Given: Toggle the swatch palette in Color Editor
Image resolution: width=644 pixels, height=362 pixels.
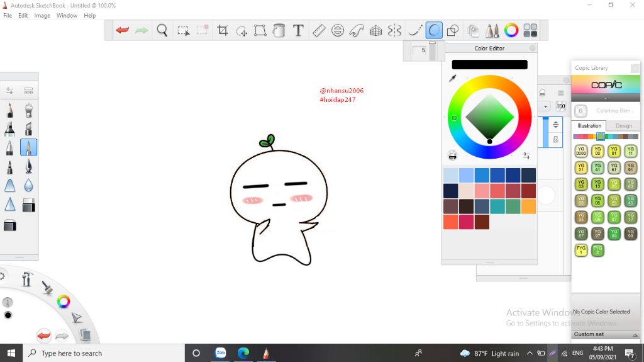Looking at the screenshot, I should (x=452, y=156).
